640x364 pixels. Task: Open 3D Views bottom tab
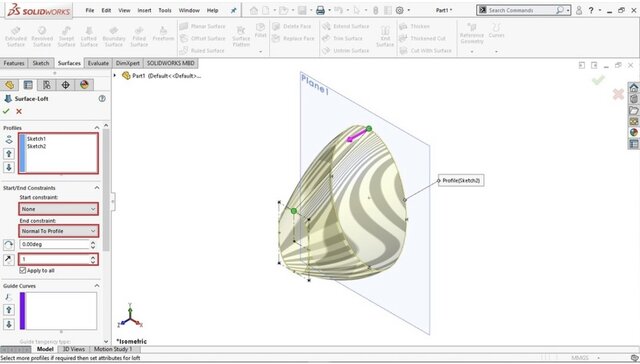[x=74, y=349]
